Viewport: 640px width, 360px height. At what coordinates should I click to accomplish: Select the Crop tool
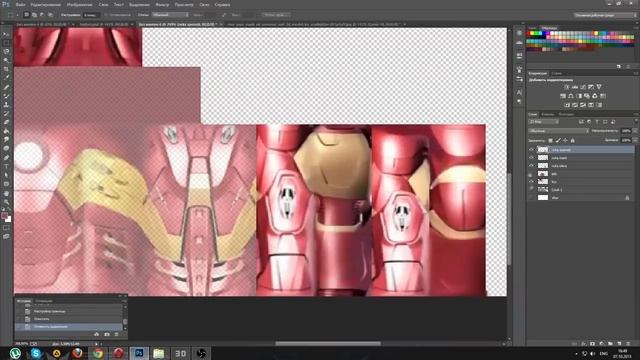[6, 69]
